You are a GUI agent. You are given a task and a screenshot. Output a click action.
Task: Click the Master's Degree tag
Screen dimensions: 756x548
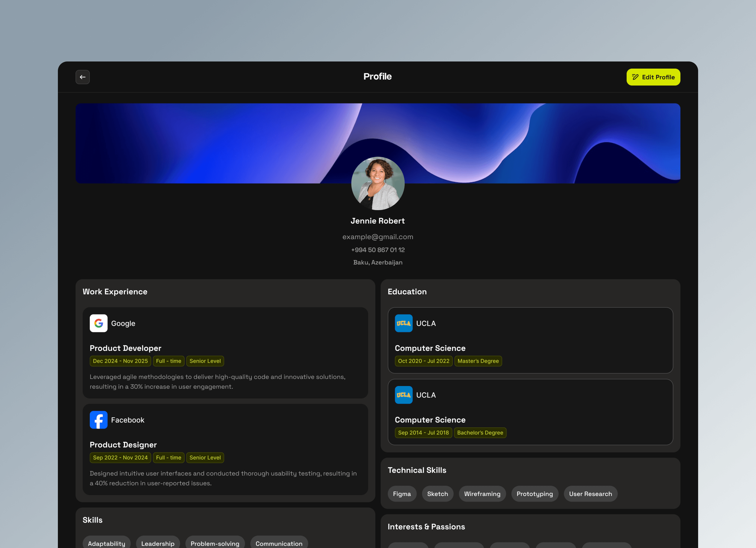click(478, 361)
